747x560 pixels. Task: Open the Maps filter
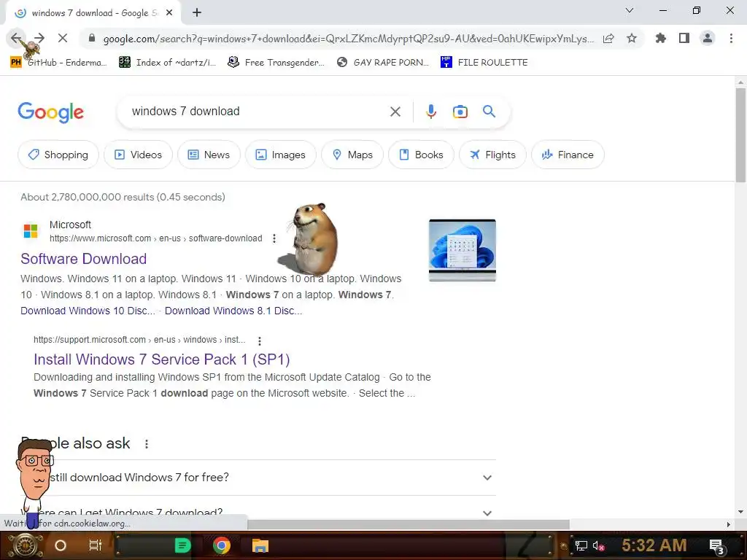click(352, 155)
